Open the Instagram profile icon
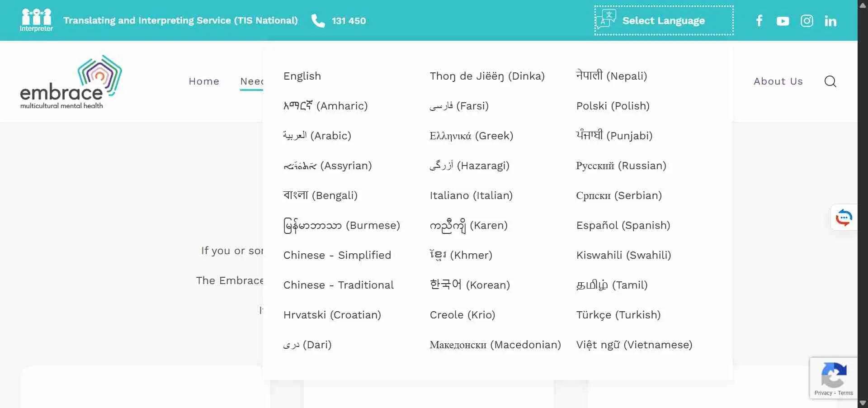The height and width of the screenshot is (408, 868). 807,20
